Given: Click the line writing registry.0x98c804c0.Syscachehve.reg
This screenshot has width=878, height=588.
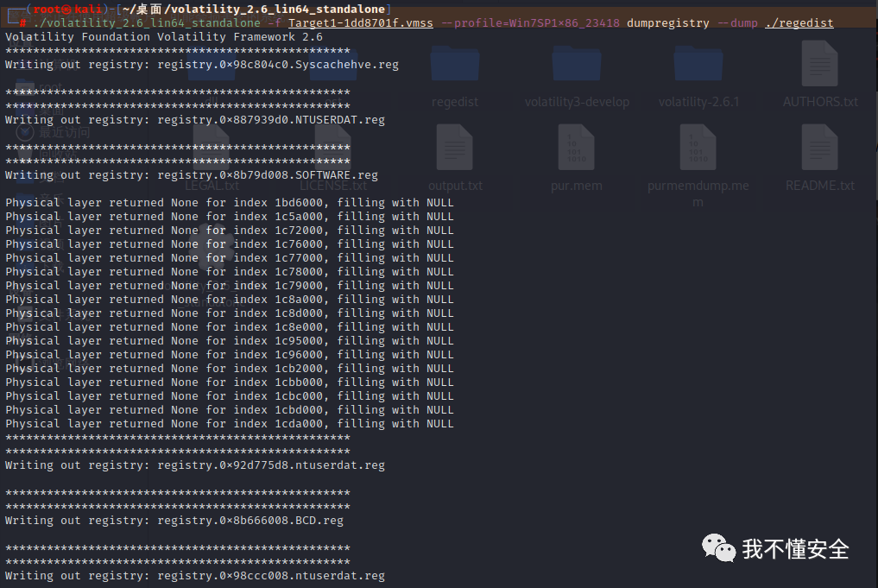Looking at the screenshot, I should (202, 65).
